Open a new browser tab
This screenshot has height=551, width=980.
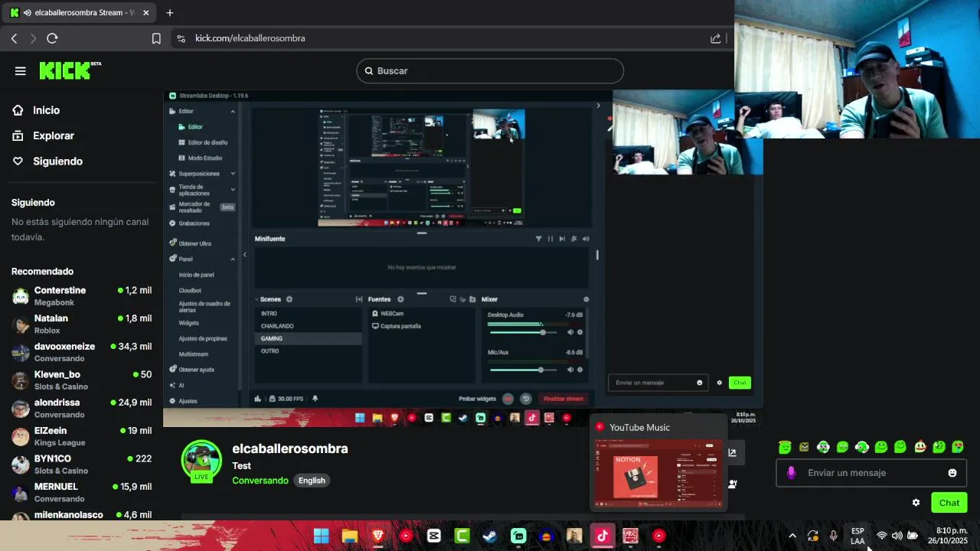[170, 13]
